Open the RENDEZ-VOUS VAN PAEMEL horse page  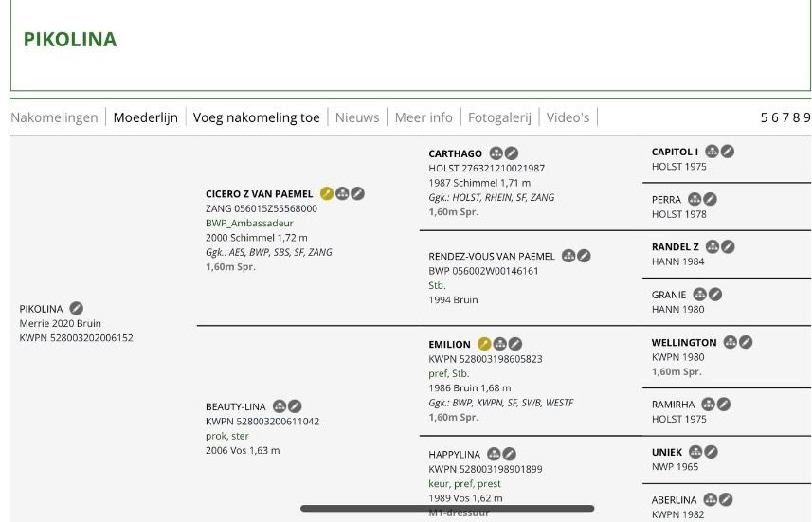(x=492, y=257)
